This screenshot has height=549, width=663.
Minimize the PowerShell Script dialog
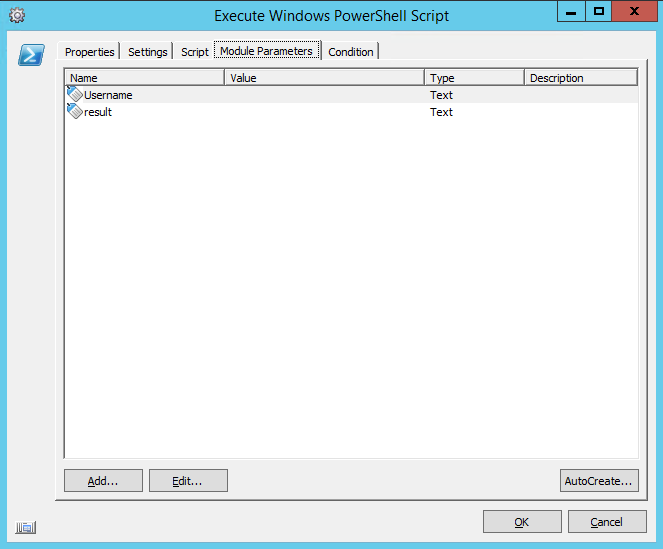point(571,11)
